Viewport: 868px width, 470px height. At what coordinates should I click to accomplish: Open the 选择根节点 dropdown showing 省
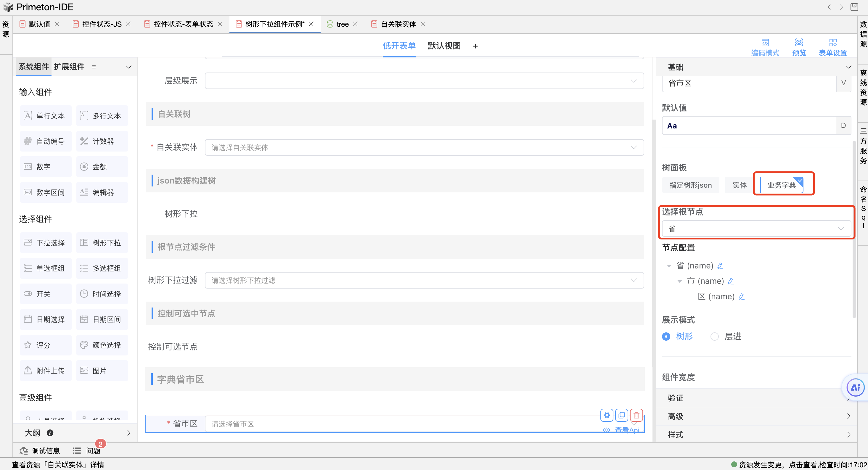coord(756,228)
